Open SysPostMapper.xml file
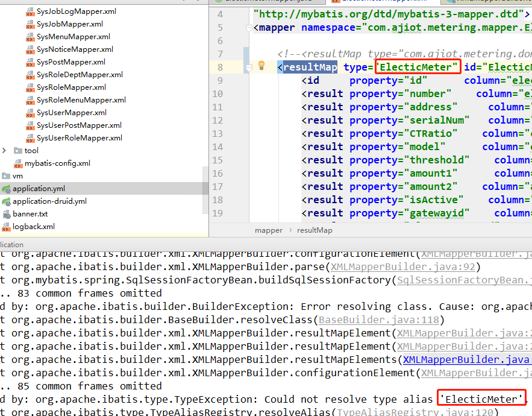The image size is (532, 416). 71,62
